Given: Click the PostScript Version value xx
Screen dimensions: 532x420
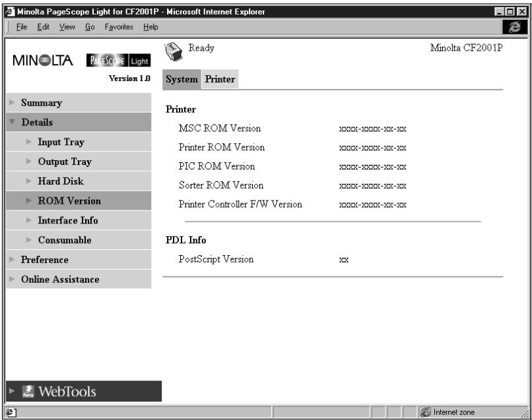Looking at the screenshot, I should click(344, 260).
